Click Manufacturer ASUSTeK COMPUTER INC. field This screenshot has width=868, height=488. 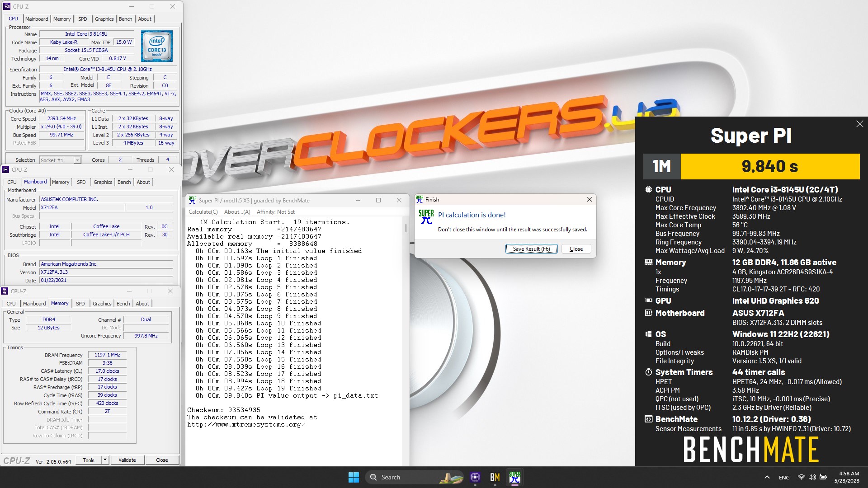pyautogui.click(x=106, y=199)
